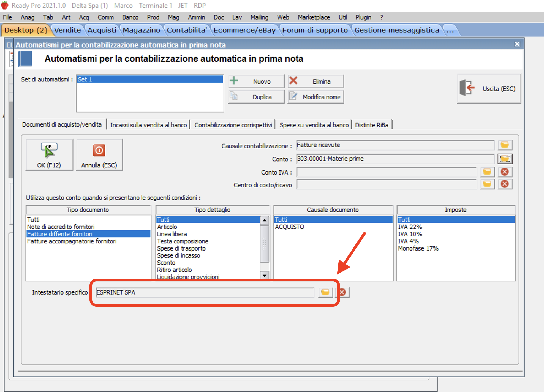Screen dimensions: 544x392
Task: Clear Centro di costo/ricavo field
Action: point(505,184)
